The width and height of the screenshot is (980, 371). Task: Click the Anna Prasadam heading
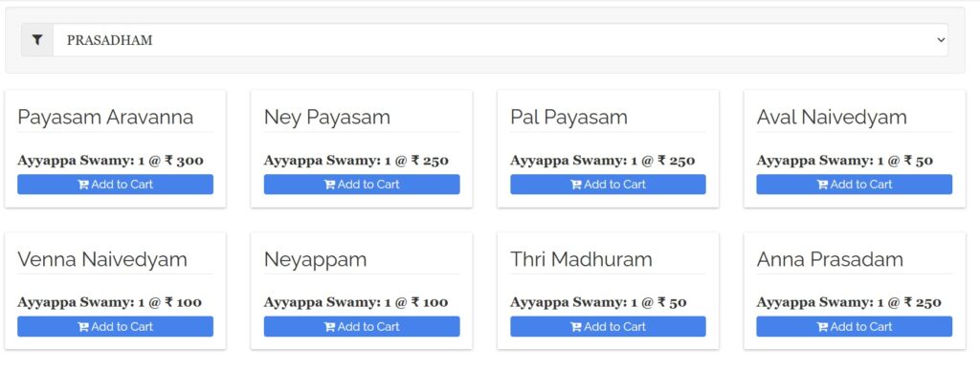click(x=830, y=259)
